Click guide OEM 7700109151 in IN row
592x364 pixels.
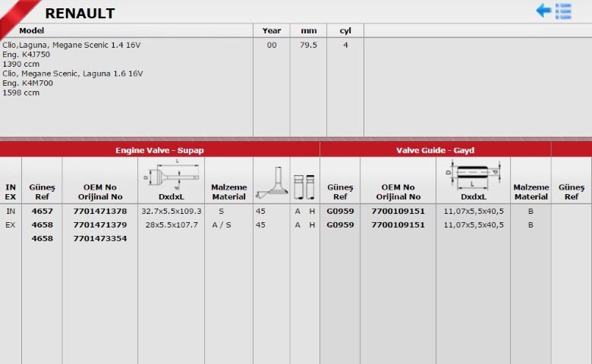[x=398, y=212]
